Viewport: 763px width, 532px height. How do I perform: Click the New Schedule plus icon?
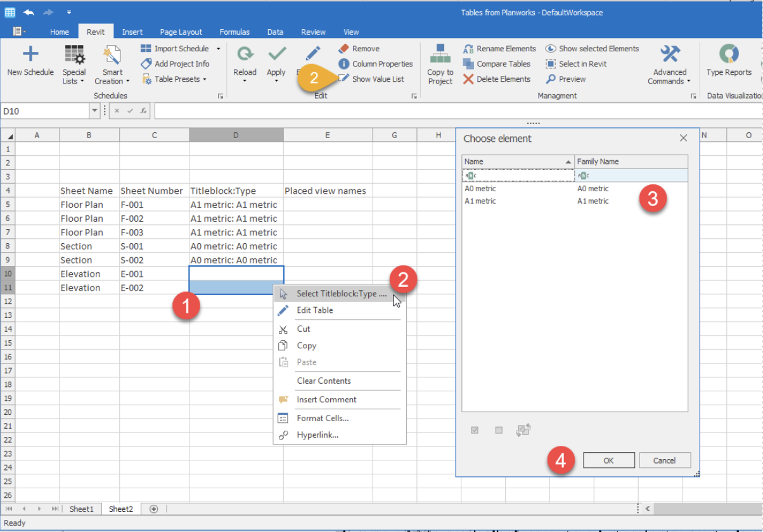[30, 54]
